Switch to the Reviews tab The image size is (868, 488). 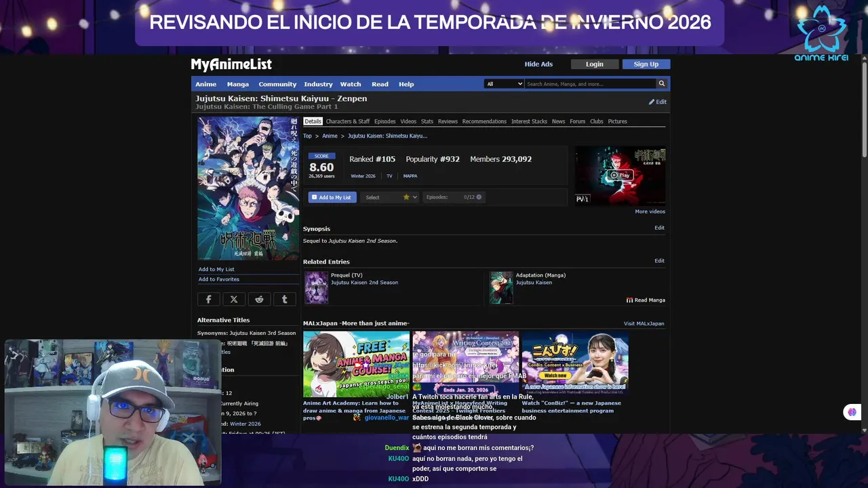coord(448,121)
